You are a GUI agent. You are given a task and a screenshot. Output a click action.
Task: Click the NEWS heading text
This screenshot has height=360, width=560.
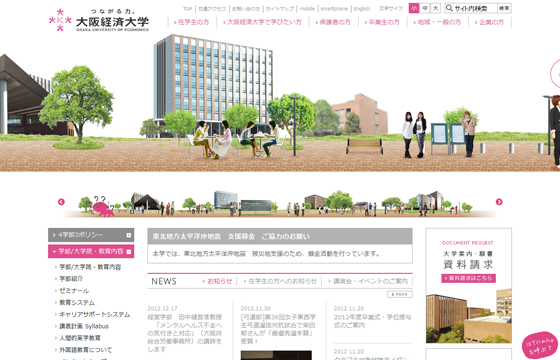pyautogui.click(x=164, y=281)
